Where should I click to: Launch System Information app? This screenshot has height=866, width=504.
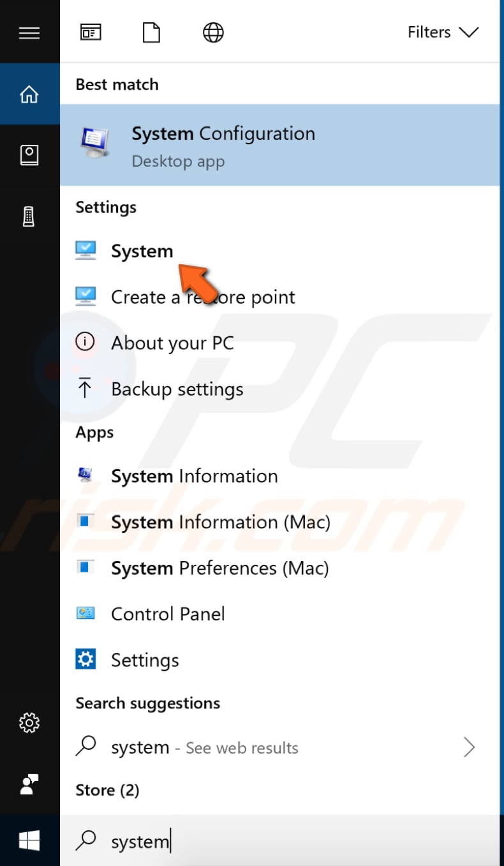[x=194, y=475]
